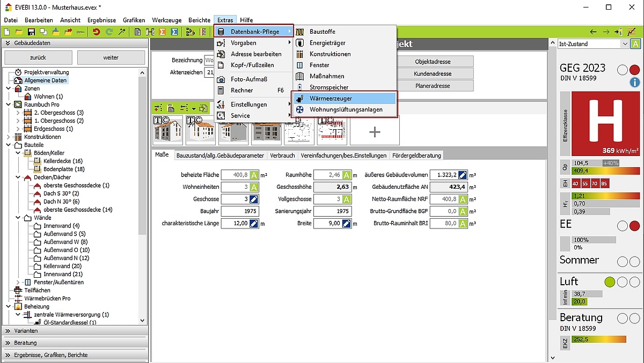This screenshot has width=644, height=363.
Task: Select the magic wand toolbar icon
Action: tap(122, 32)
